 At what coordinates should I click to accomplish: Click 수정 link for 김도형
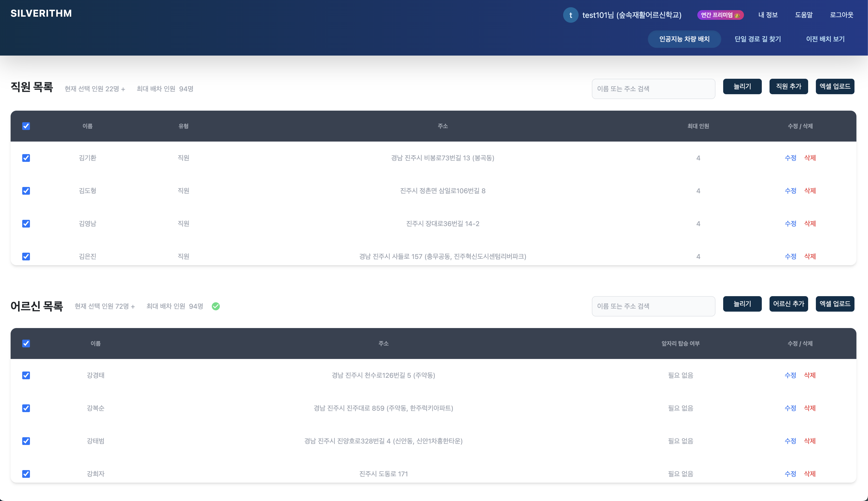(790, 191)
